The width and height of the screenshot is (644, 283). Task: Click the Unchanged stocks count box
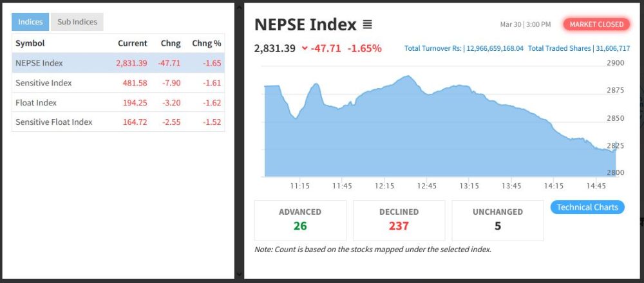pos(498,220)
